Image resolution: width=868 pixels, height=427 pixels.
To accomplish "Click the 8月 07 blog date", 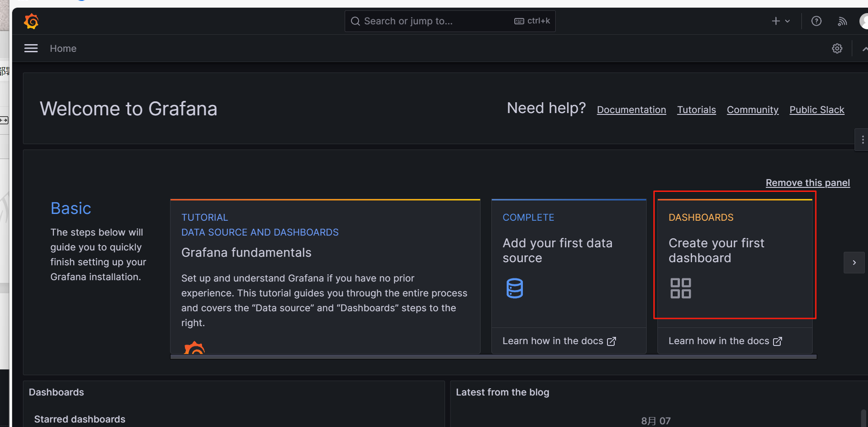I will [x=656, y=421].
